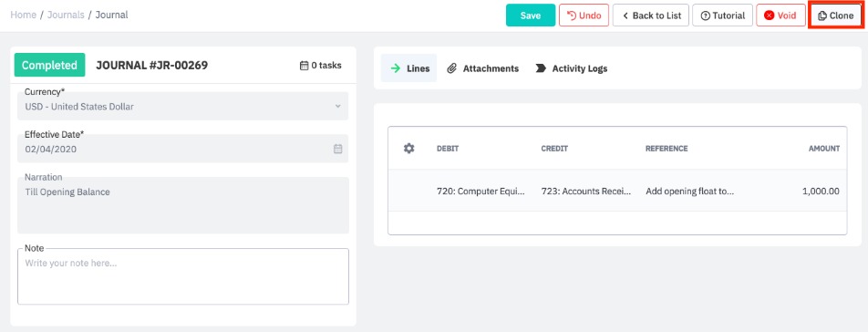Screen dimensions: 868x332
Task: Click the Undo button
Action: click(584, 16)
